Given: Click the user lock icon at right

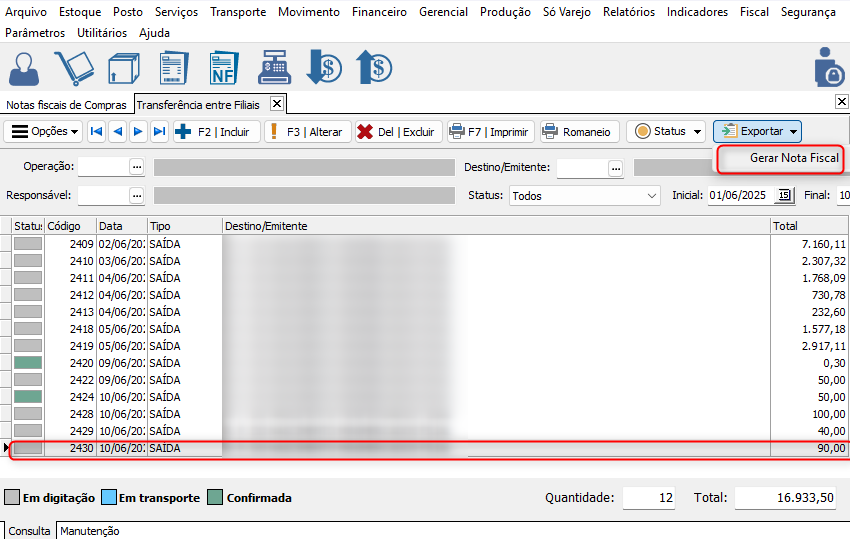Looking at the screenshot, I should coord(829,67).
